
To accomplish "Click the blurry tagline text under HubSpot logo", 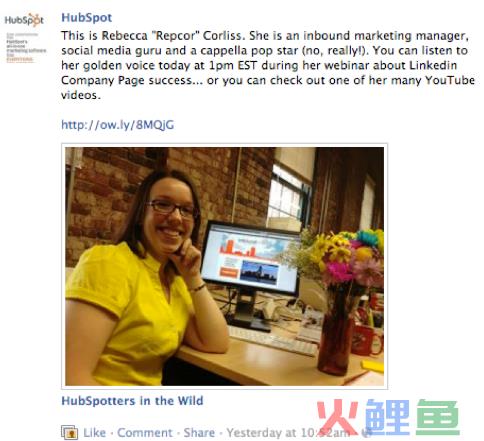I will pos(25,47).
